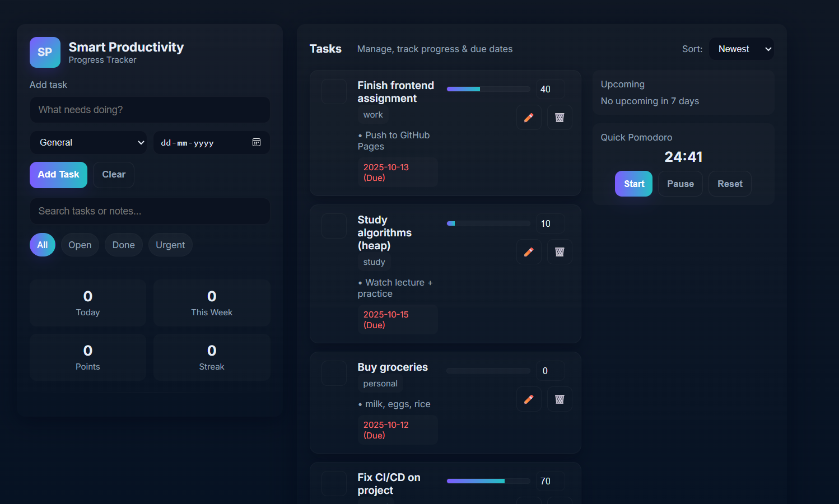Pause the Pomodoro timer

click(680, 184)
